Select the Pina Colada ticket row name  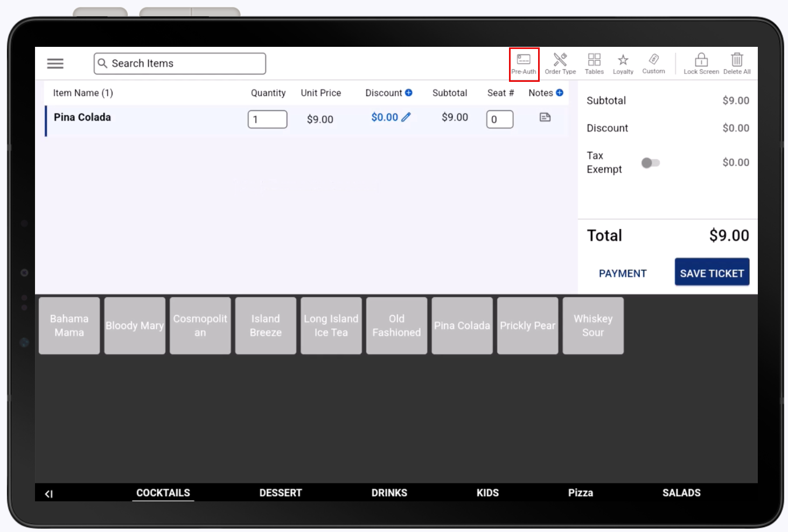[x=82, y=117]
